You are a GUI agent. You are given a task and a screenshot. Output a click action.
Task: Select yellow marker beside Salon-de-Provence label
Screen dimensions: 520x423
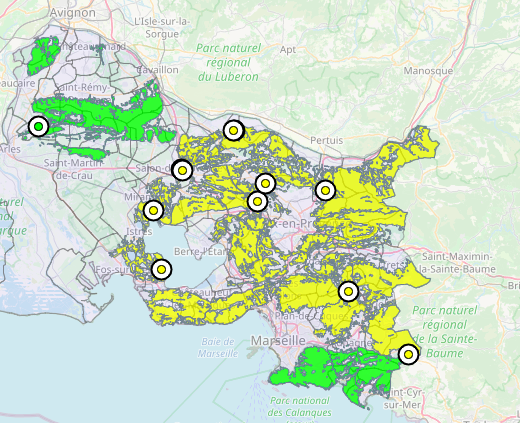182,170
